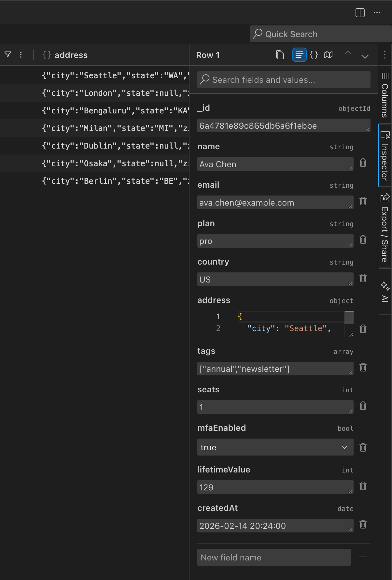This screenshot has height=580, width=392.
Task: Click the Quick Search field
Action: click(321, 34)
